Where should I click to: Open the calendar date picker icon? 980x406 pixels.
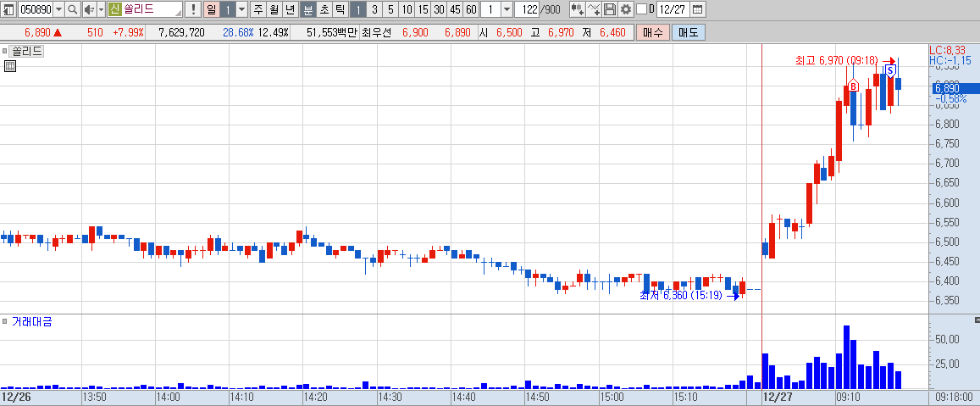pyautogui.click(x=697, y=9)
